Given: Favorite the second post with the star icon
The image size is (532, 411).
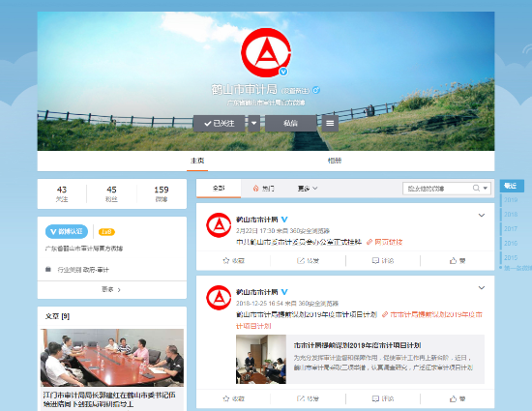Looking at the screenshot, I should point(233,398).
